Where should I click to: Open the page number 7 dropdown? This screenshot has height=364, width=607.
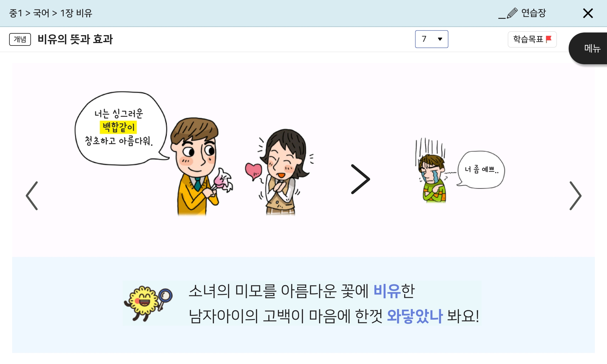[432, 39]
